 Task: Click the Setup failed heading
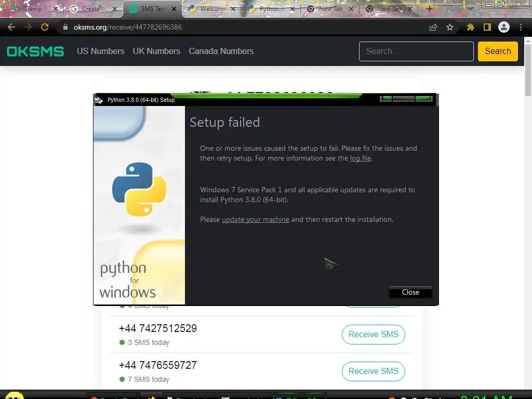pos(224,122)
